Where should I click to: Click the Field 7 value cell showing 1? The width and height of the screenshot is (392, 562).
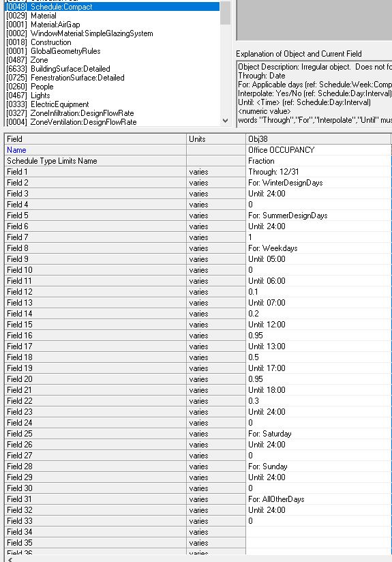point(318,237)
